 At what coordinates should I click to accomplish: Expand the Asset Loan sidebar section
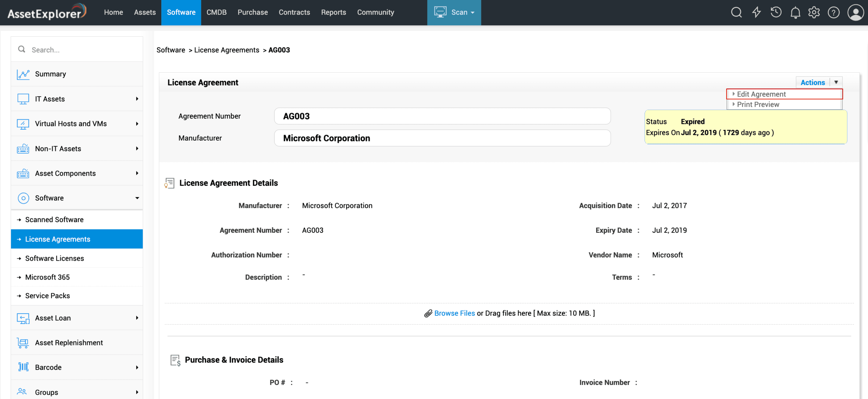coord(137,318)
